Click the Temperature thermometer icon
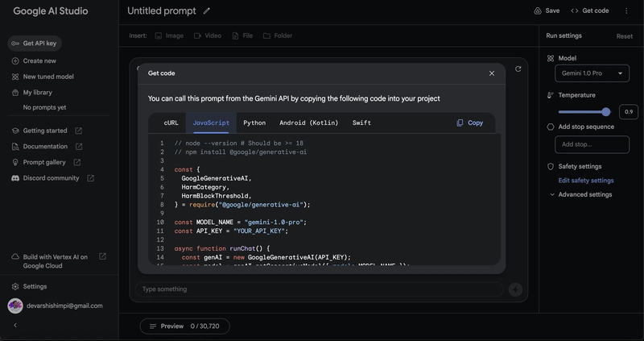Image resolution: width=644 pixels, height=341 pixels. [551, 95]
